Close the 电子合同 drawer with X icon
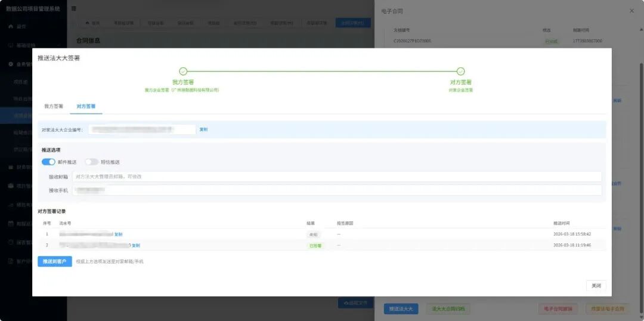Image resolution: width=644 pixels, height=321 pixels. click(631, 11)
